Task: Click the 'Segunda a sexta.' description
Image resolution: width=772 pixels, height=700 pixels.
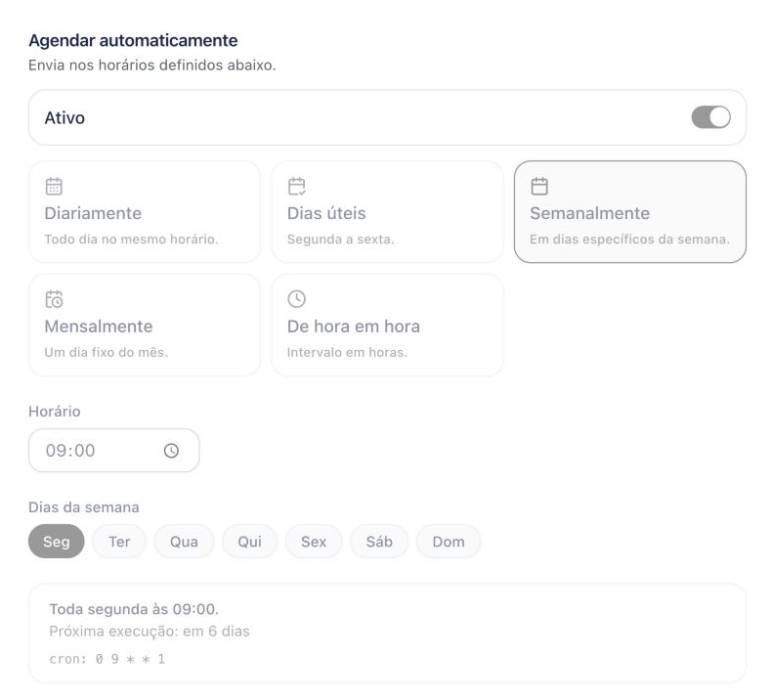Action: tap(341, 240)
